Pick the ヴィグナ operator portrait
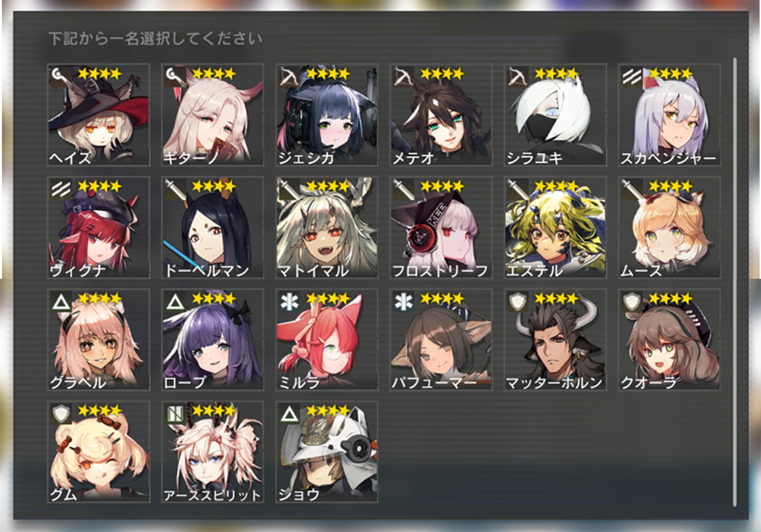 point(98,227)
